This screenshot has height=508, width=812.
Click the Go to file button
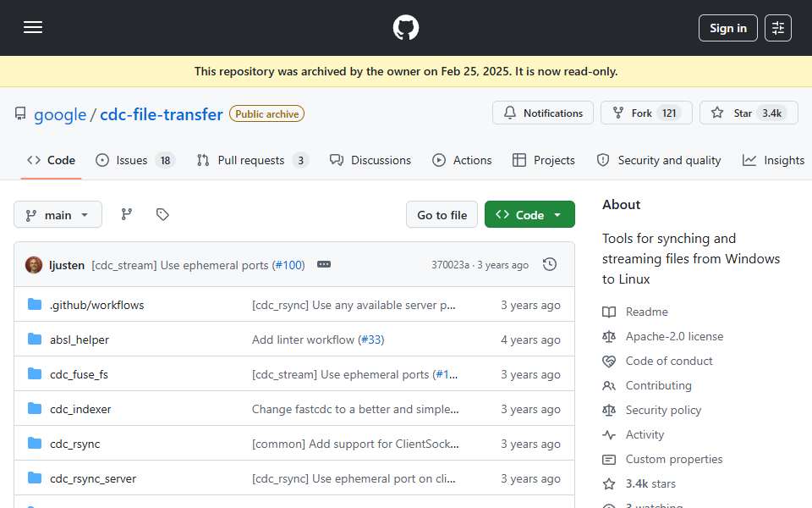pos(442,214)
